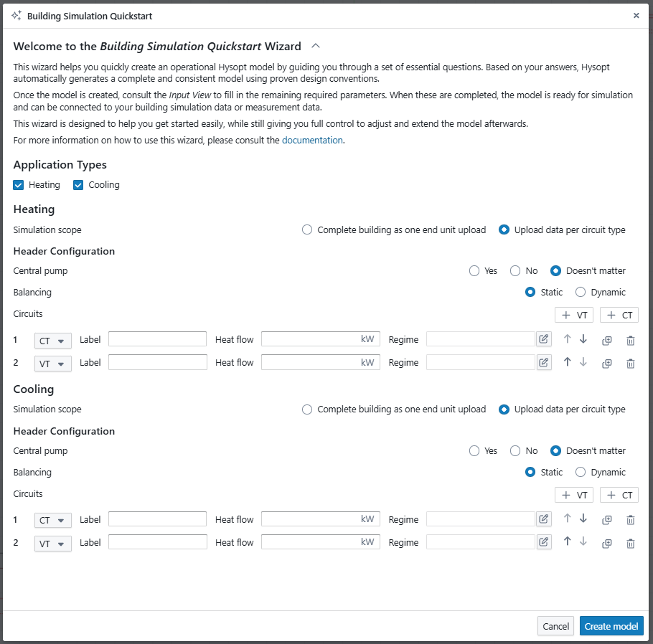Add a VT circuit to Heating
The height and width of the screenshot is (644, 653).
tap(574, 315)
